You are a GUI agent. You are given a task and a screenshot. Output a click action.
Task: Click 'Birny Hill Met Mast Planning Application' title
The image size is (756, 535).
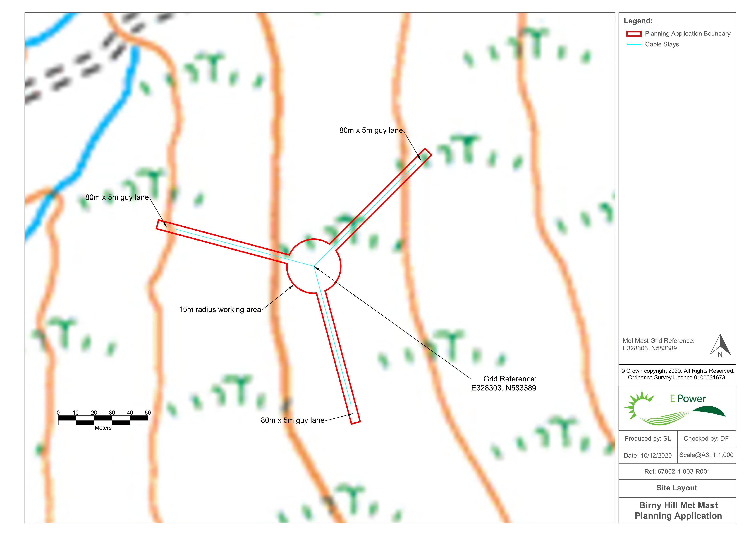click(678, 511)
